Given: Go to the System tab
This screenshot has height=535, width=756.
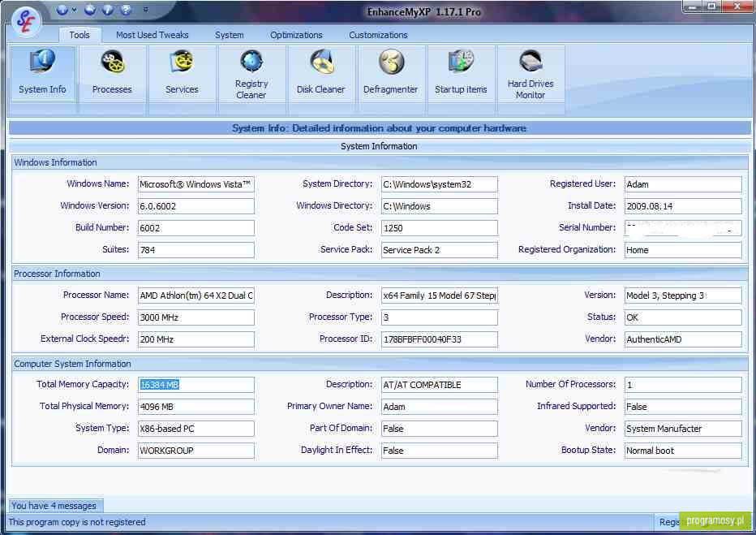Looking at the screenshot, I should pos(229,35).
